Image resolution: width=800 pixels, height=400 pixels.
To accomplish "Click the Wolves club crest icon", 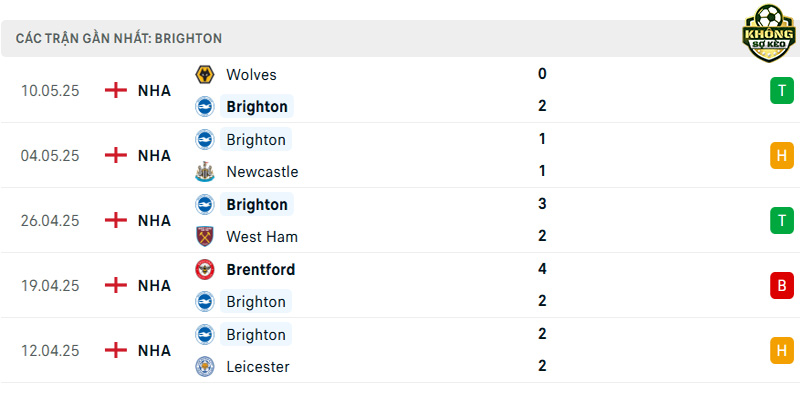I will pyautogui.click(x=205, y=74).
